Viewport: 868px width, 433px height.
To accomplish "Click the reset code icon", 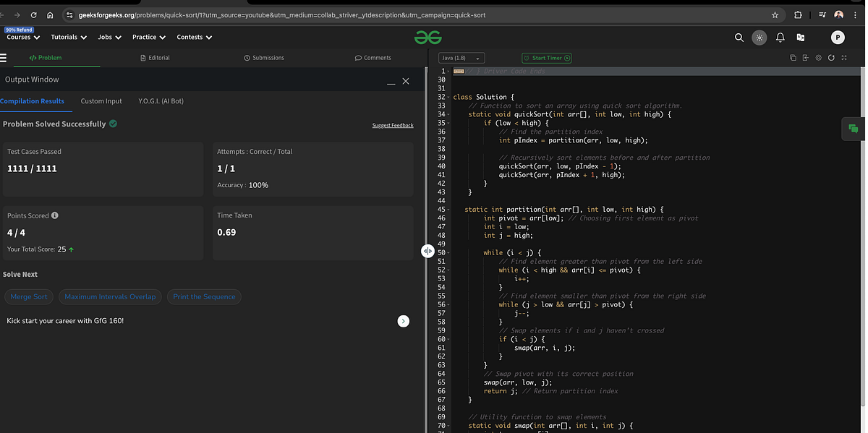I will click(831, 58).
